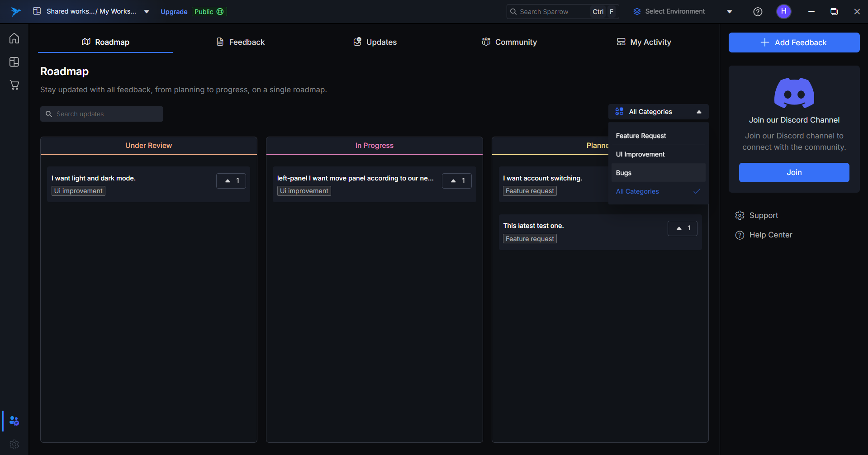This screenshot has height=455, width=868.
Task: Upvote the left-panel move panel feedback
Action: pyautogui.click(x=457, y=181)
